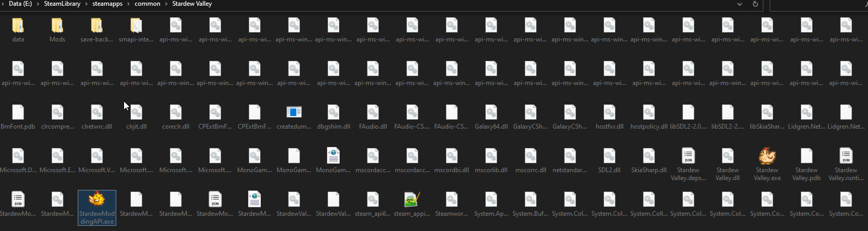The image size is (868, 231).
Task: Select the SkiaSharp.dll file
Action: 649,161
